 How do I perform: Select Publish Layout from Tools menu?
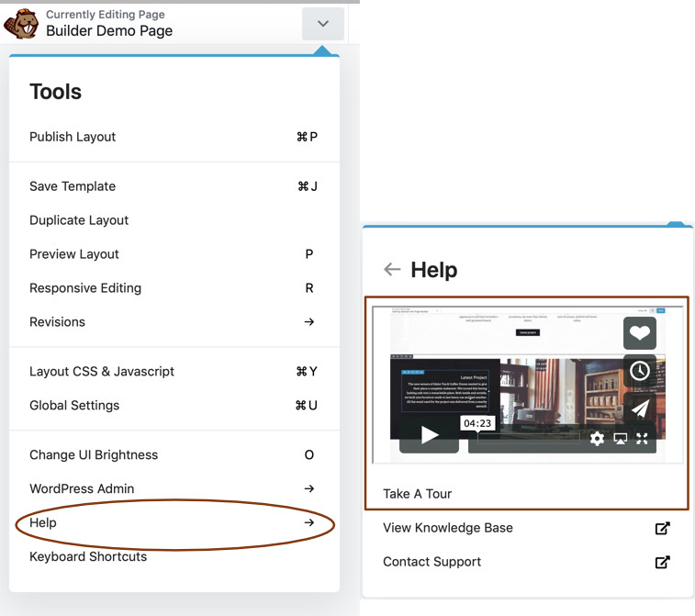click(73, 137)
